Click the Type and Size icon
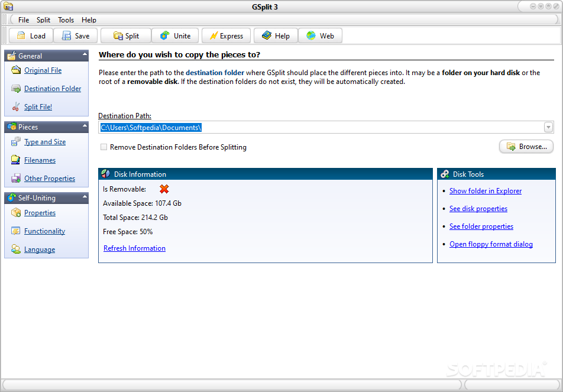 coord(16,142)
